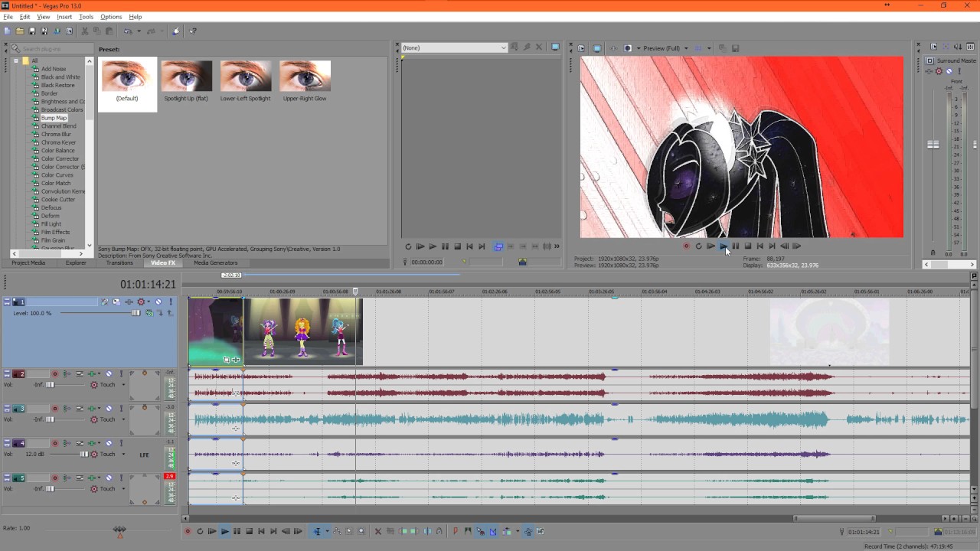
Task: Open a project with the folder icon
Action: tap(19, 31)
